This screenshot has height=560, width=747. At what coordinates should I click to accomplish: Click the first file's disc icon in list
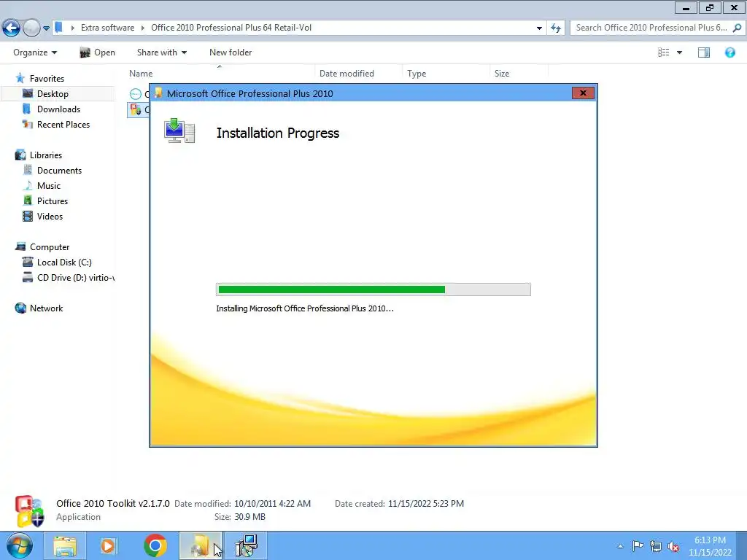pyautogui.click(x=136, y=94)
